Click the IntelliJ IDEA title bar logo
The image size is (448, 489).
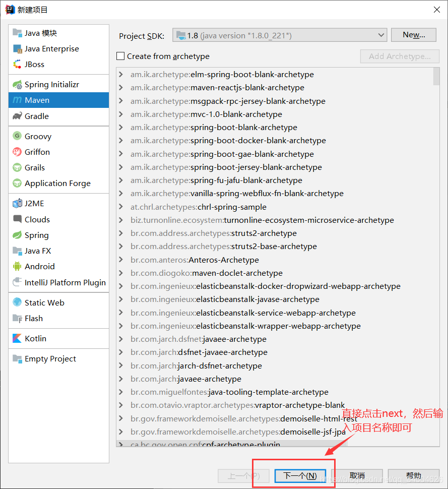[x=10, y=10]
